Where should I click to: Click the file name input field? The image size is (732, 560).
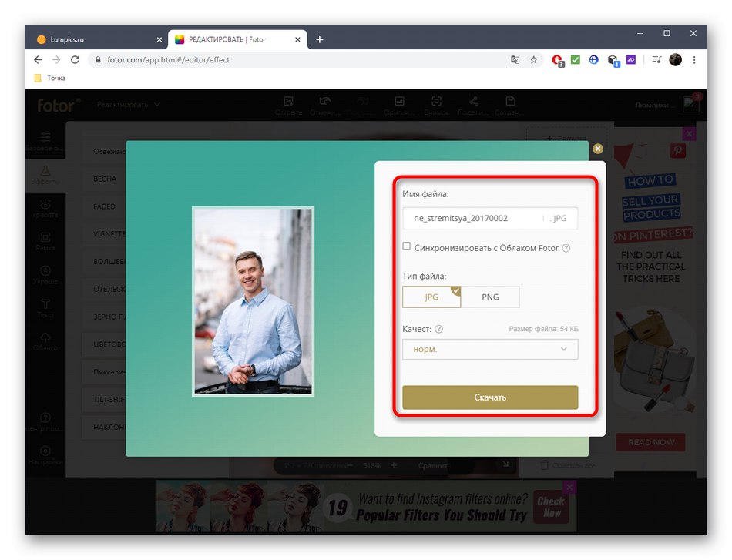(x=490, y=218)
